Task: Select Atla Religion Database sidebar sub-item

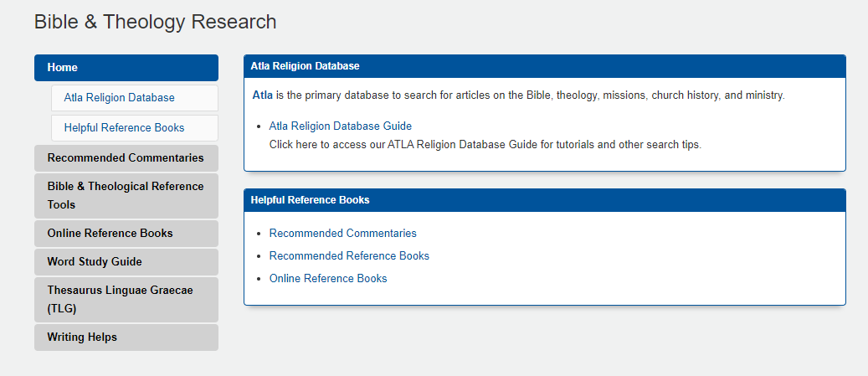Action: (x=135, y=98)
